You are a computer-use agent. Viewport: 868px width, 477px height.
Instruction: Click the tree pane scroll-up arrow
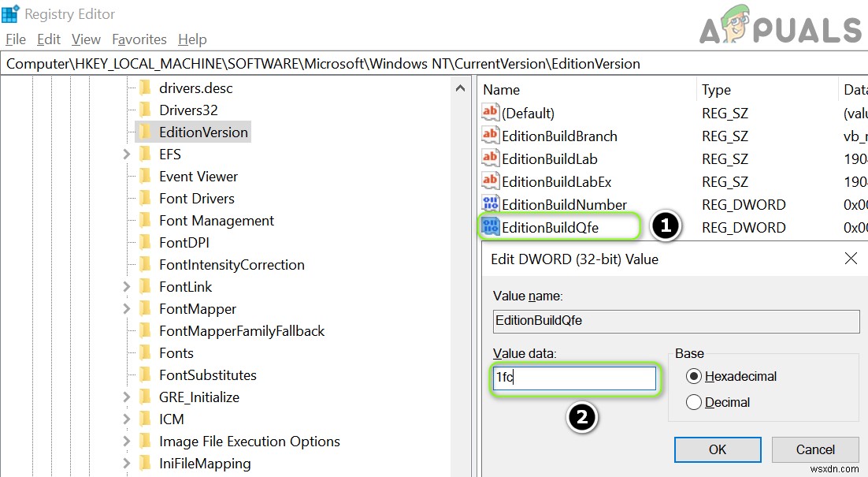460,88
